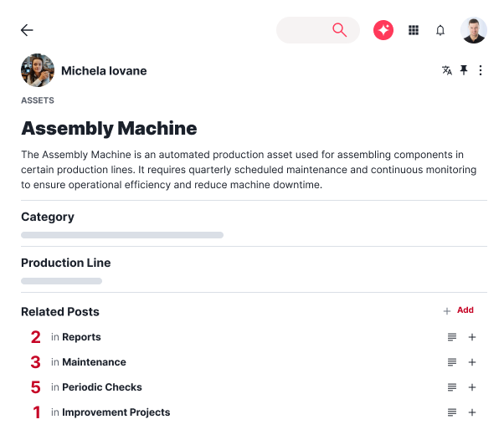Click the search input field

point(303,30)
